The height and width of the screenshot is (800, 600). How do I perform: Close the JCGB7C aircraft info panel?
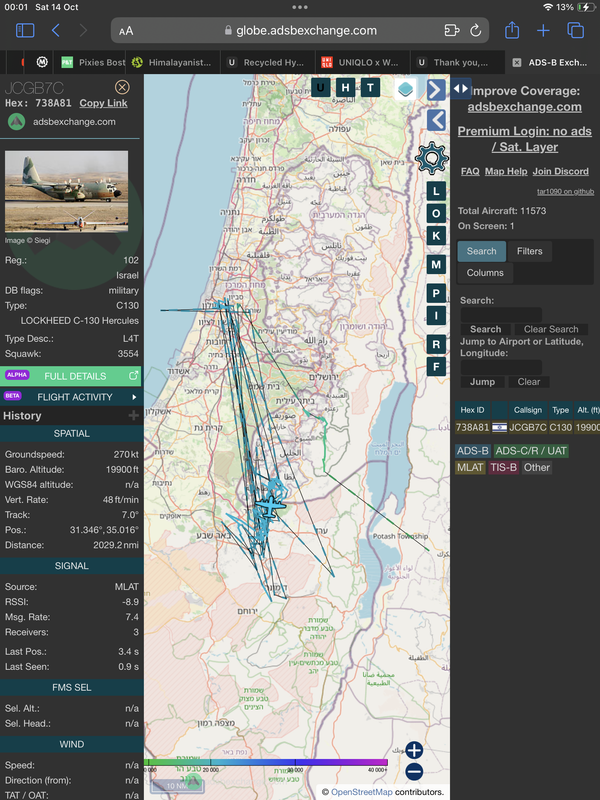click(x=122, y=87)
